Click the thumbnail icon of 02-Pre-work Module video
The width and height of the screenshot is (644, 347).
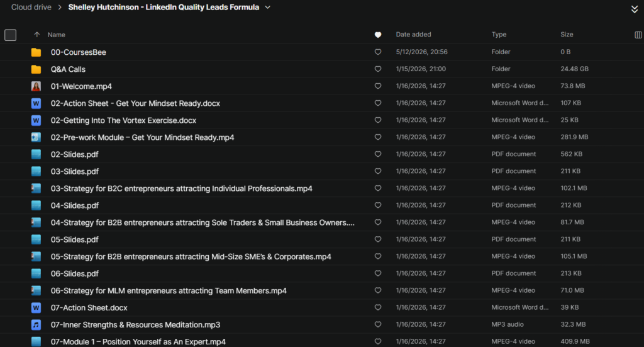click(36, 137)
